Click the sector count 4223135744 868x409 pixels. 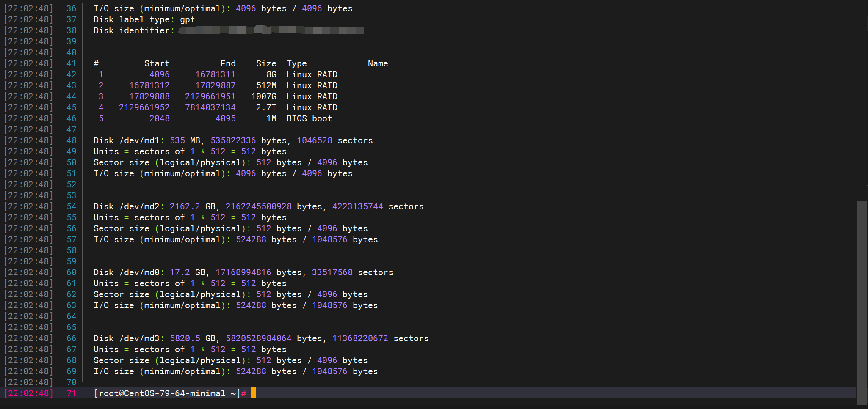[358, 206]
